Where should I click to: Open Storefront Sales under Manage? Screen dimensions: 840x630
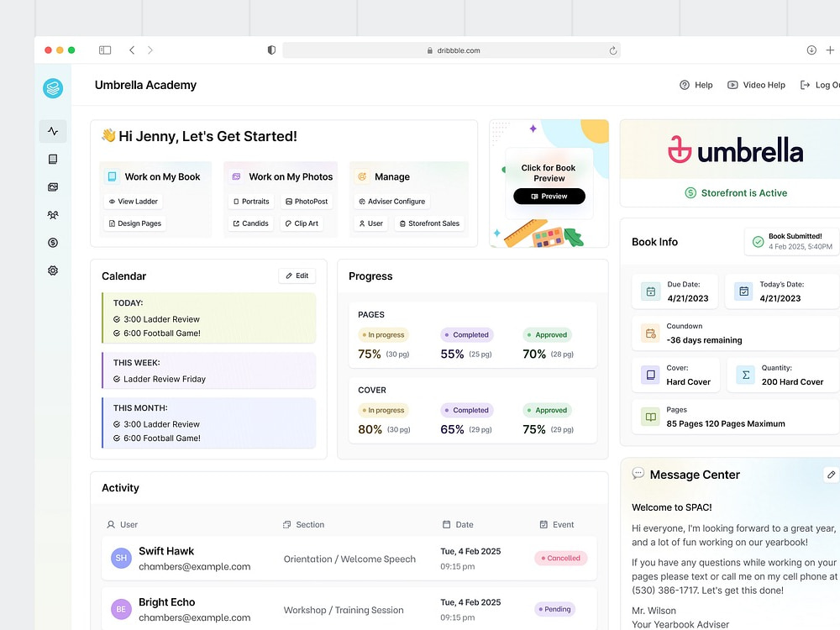pyautogui.click(x=429, y=223)
